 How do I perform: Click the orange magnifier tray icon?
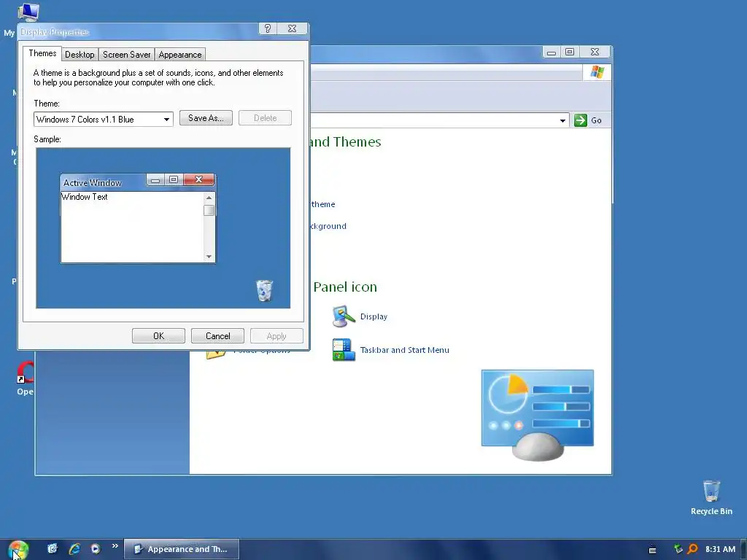[x=693, y=549]
